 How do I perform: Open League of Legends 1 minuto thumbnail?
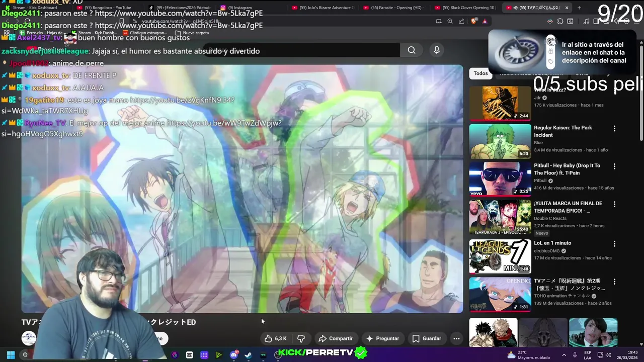(x=500, y=256)
